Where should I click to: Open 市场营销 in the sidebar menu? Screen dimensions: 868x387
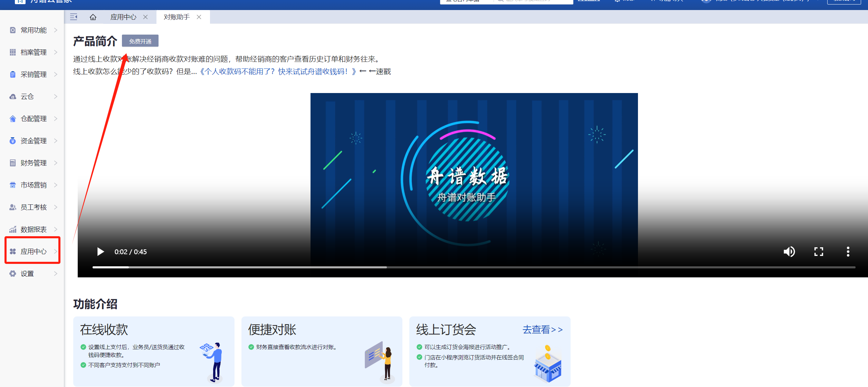point(34,185)
